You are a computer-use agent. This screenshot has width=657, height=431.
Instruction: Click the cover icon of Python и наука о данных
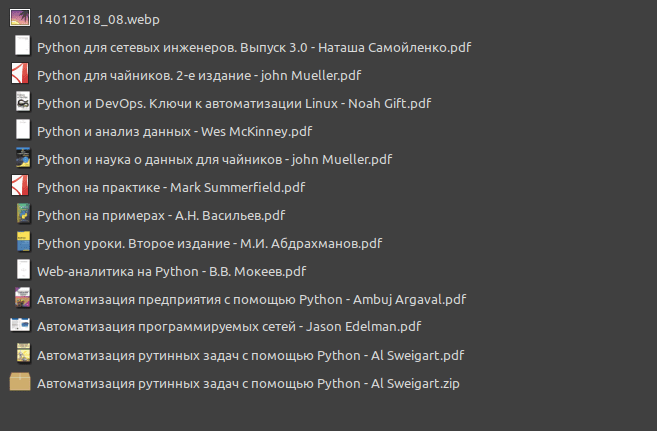[20, 158]
